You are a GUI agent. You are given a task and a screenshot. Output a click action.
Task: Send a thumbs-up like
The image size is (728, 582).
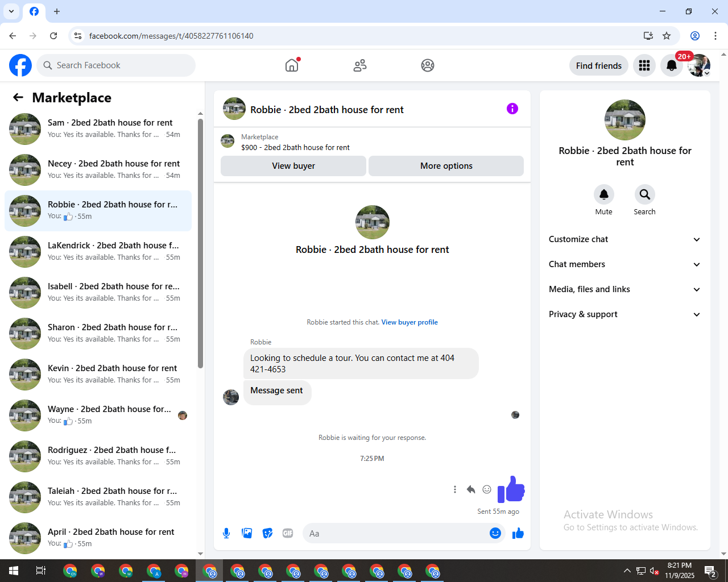[518, 533]
